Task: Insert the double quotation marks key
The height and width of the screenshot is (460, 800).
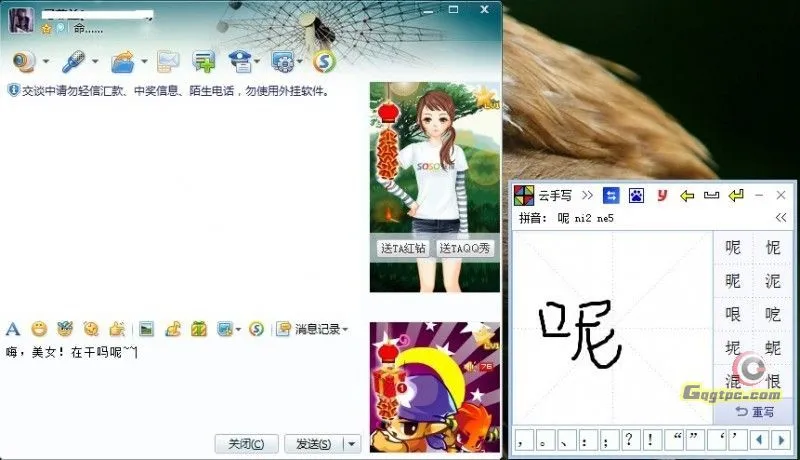Action: pyautogui.click(x=685, y=440)
